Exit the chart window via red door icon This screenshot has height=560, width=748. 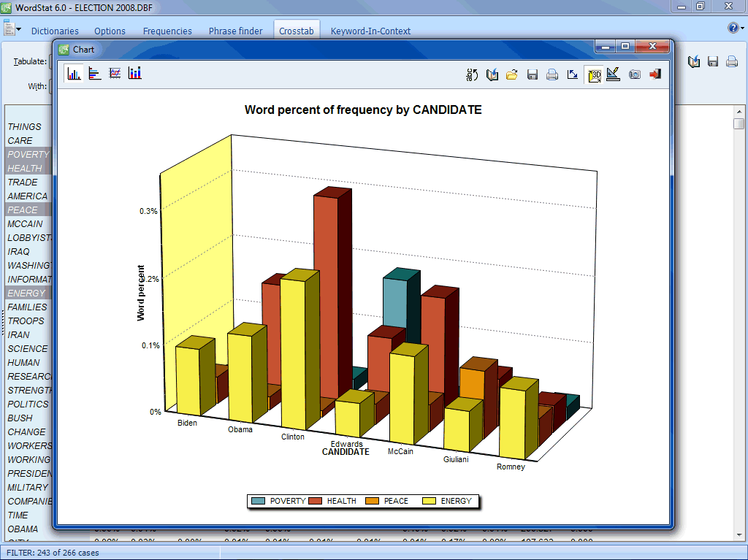point(654,74)
